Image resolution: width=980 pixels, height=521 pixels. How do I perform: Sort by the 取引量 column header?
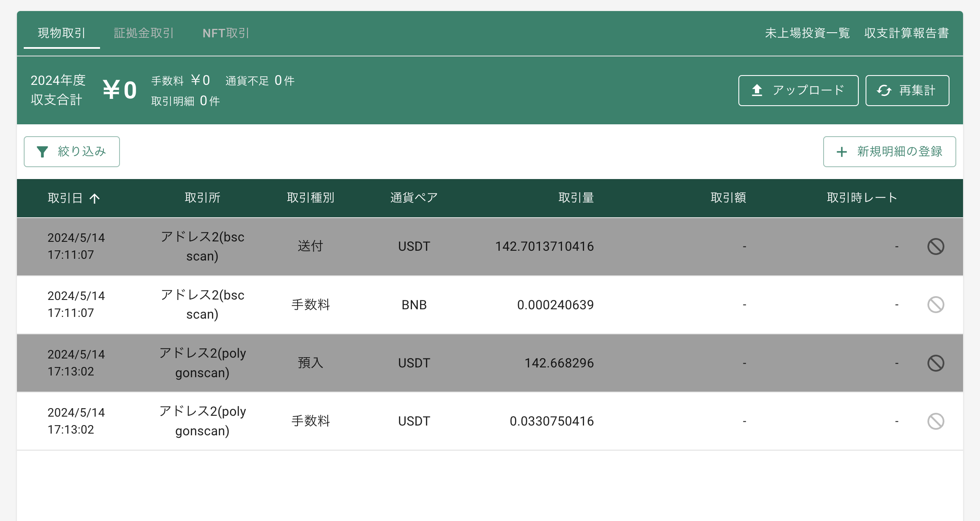point(576,198)
